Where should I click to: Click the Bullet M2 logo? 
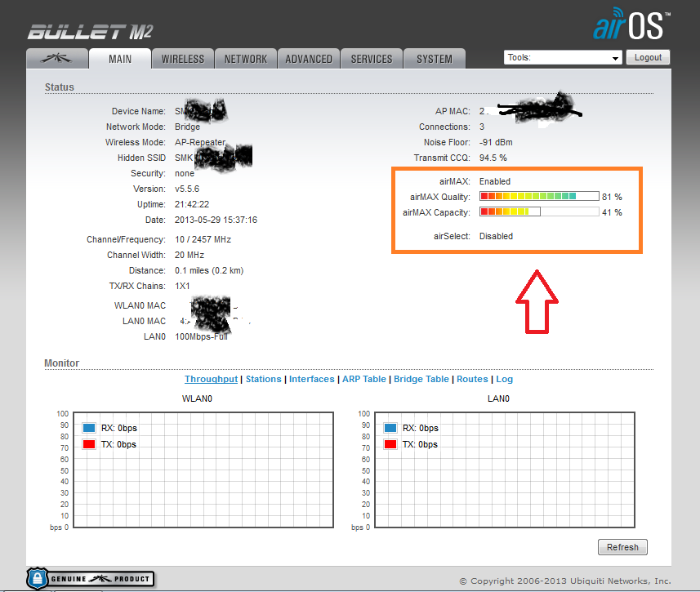click(x=90, y=32)
